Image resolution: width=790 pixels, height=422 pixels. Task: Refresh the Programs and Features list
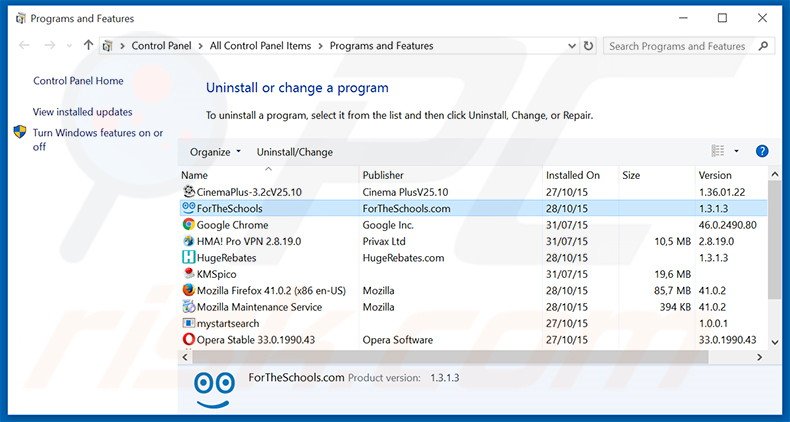[x=588, y=46]
